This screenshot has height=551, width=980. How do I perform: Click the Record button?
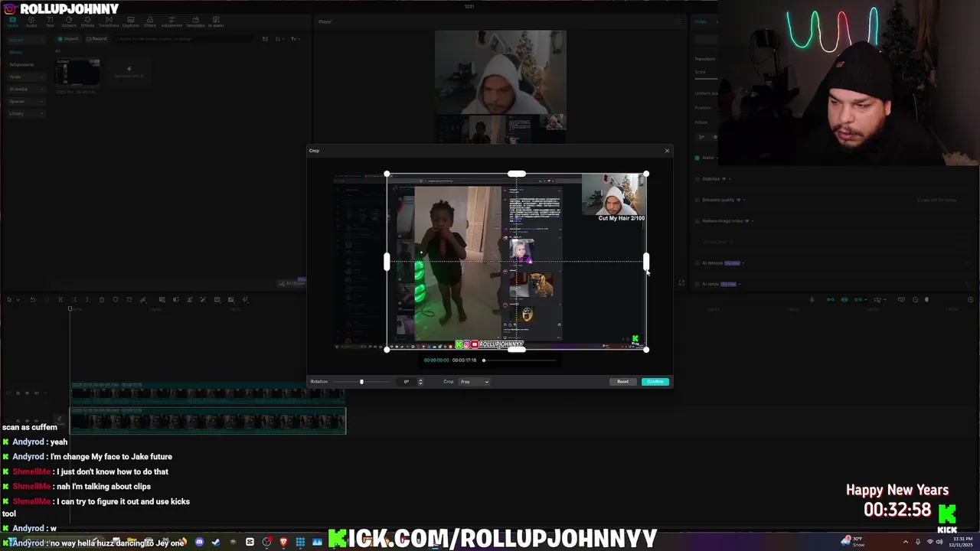96,39
